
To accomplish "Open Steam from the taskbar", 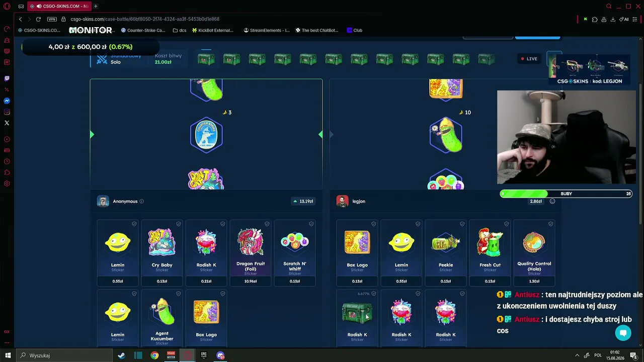I will coord(121,355).
